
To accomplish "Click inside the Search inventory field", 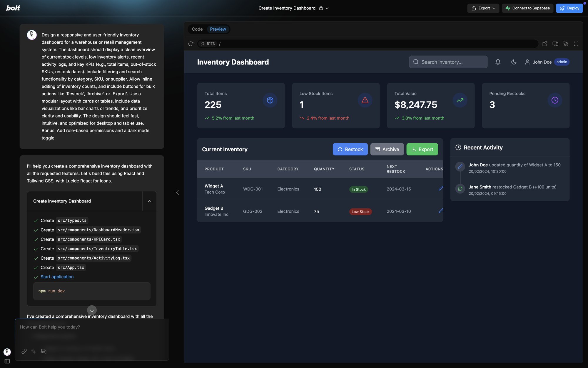I will pos(448,62).
